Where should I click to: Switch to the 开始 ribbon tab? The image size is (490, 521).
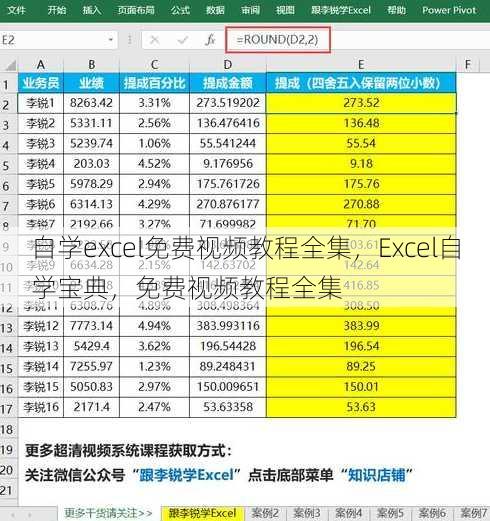(x=57, y=10)
